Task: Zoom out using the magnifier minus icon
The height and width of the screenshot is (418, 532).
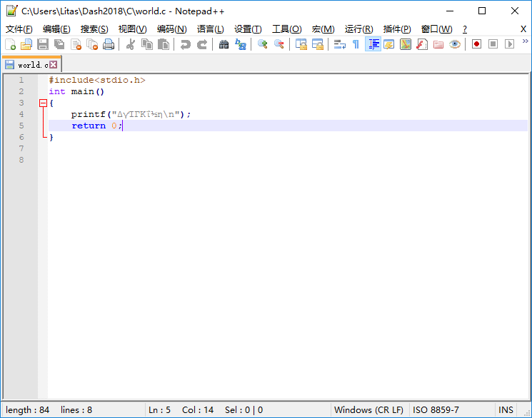Action: [x=279, y=44]
